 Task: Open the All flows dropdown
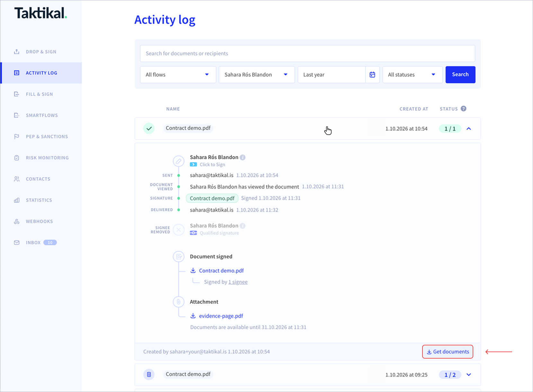point(178,75)
